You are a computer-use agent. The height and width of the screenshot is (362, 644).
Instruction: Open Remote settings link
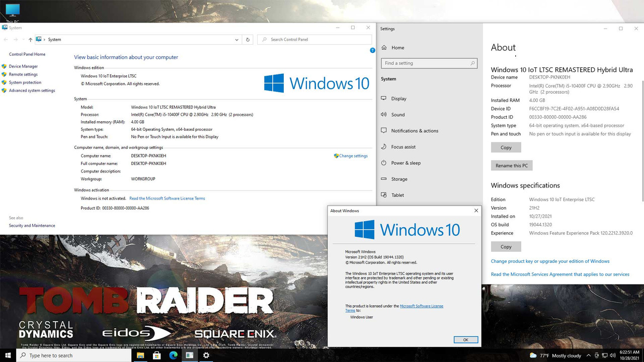coord(23,74)
